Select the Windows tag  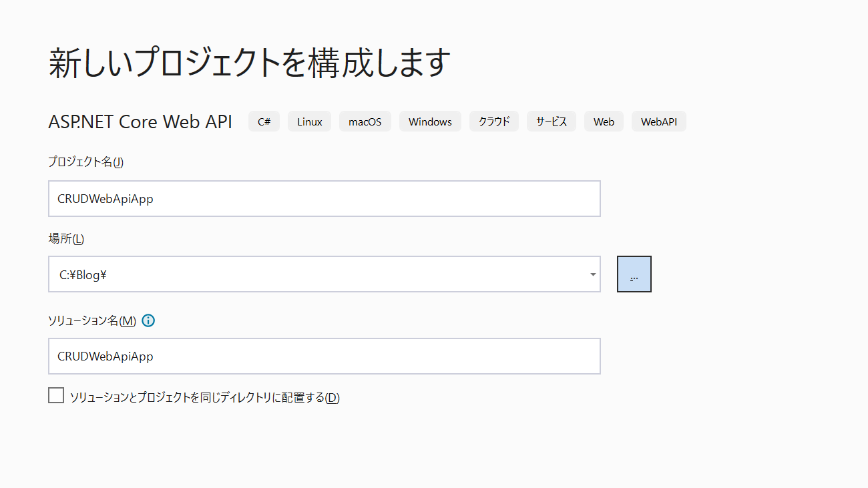pyautogui.click(x=430, y=121)
